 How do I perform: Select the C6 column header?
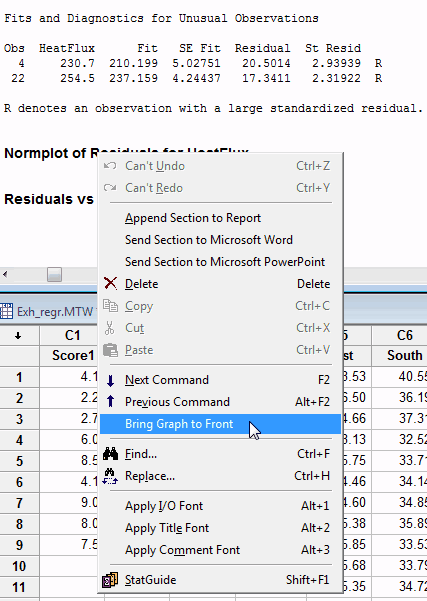point(399,335)
